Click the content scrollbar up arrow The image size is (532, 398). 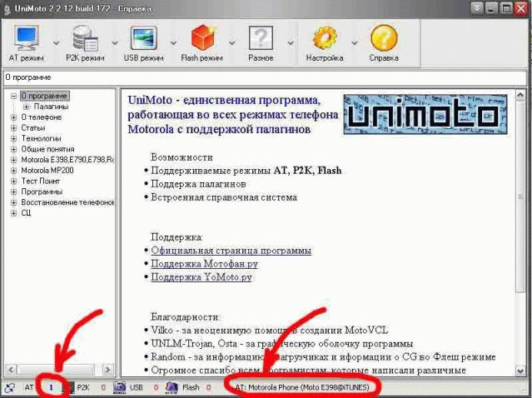pos(520,96)
